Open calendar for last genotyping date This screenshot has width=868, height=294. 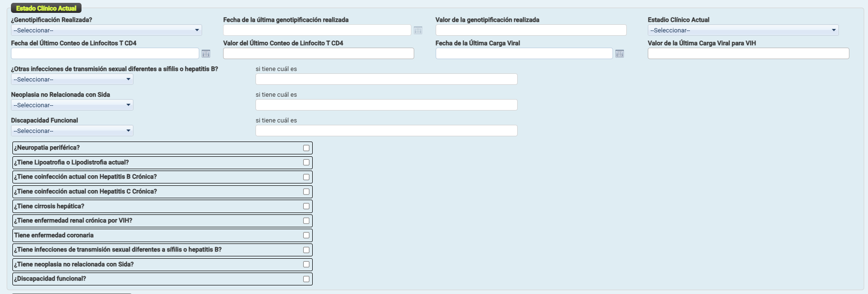(x=418, y=30)
